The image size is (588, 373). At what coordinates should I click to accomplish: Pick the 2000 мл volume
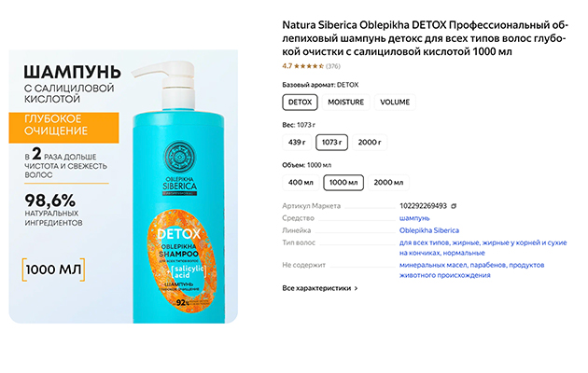(388, 183)
